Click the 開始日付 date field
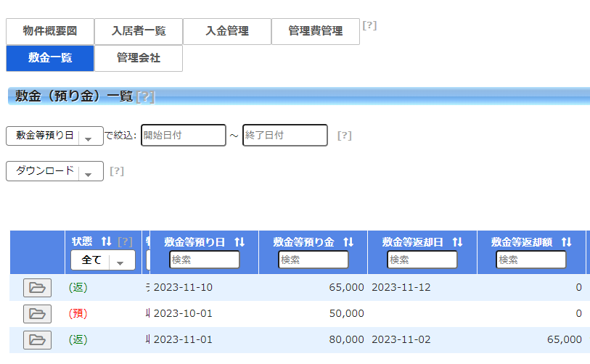Image resolution: width=590 pixels, height=364 pixels. pyautogui.click(x=184, y=136)
